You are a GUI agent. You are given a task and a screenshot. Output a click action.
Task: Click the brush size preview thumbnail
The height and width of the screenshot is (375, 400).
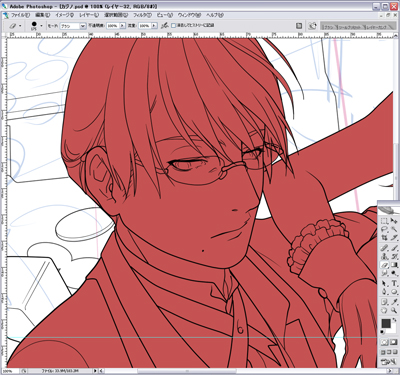[x=34, y=25]
